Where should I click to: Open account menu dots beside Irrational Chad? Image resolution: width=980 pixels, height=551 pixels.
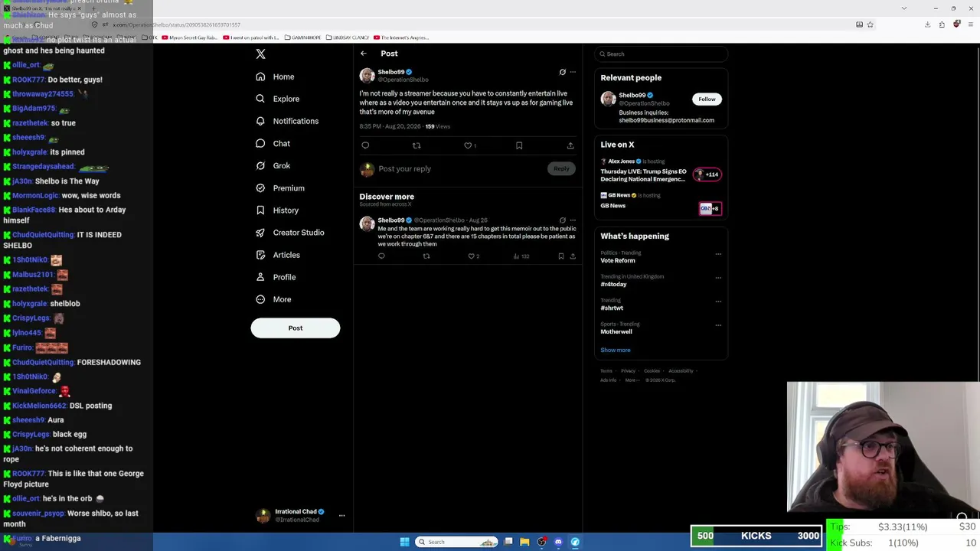coord(341,516)
